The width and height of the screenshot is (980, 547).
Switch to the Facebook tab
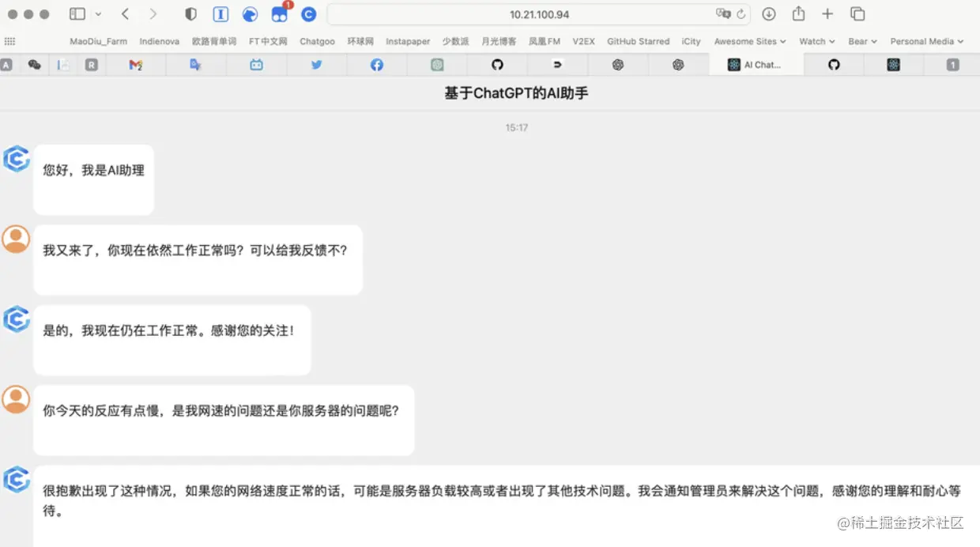tap(377, 65)
